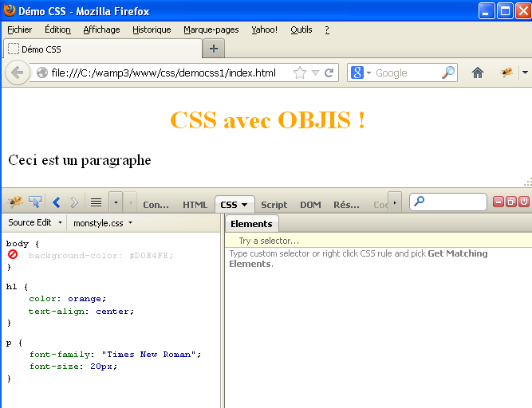The width and height of the screenshot is (532, 408).
Task: Click the browser back arrow button
Action: (x=17, y=73)
